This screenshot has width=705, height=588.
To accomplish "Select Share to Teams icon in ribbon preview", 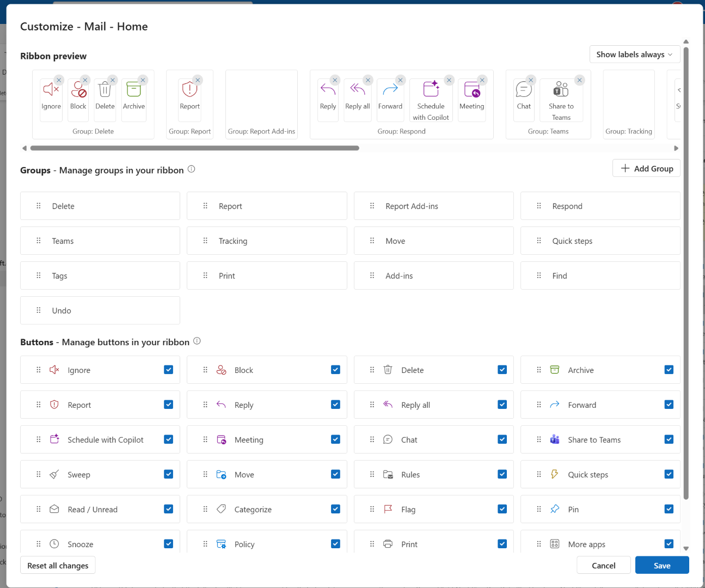I will click(561, 89).
